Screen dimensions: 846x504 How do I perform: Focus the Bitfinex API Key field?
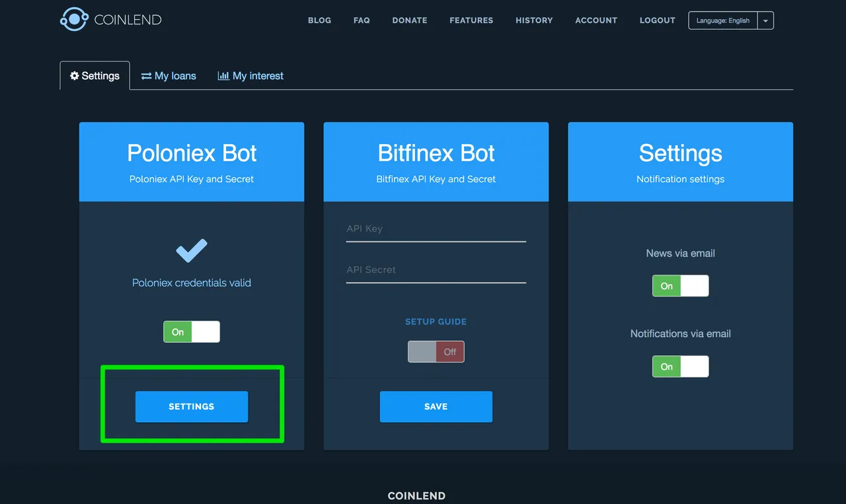pos(436,229)
